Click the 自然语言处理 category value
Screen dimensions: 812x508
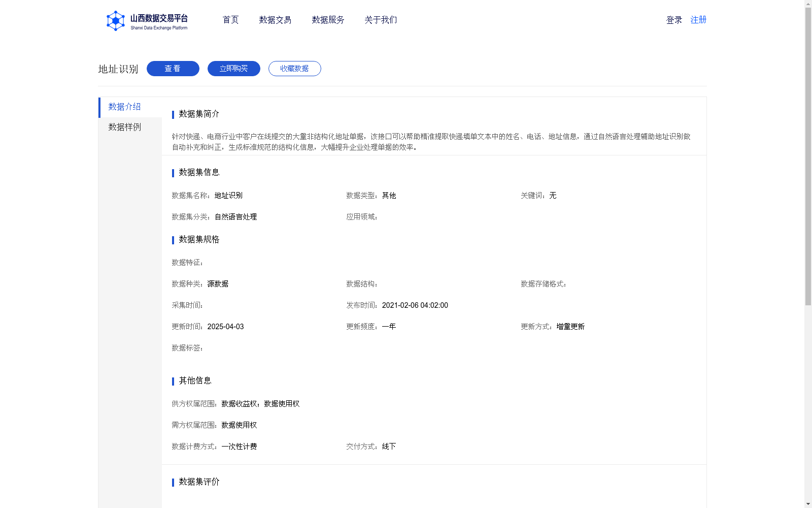(x=235, y=217)
